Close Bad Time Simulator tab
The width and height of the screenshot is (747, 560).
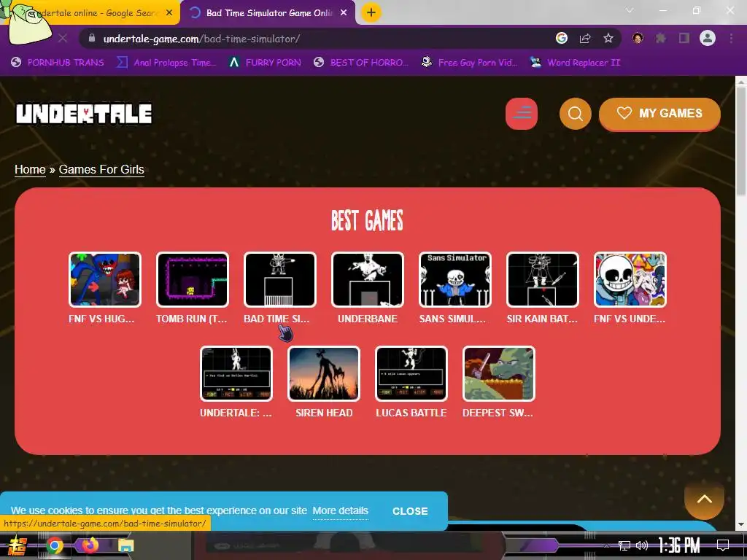344,13
